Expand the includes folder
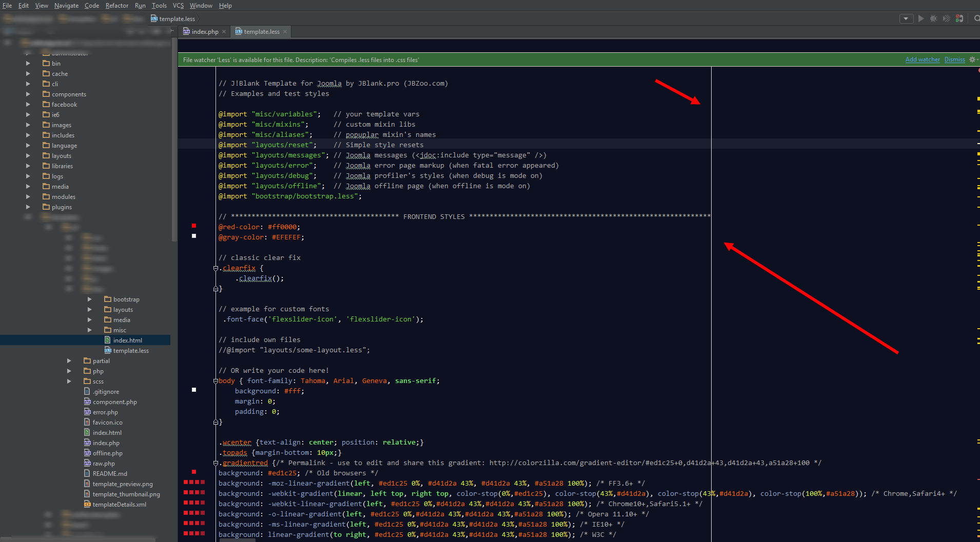The image size is (980, 542). (x=28, y=135)
